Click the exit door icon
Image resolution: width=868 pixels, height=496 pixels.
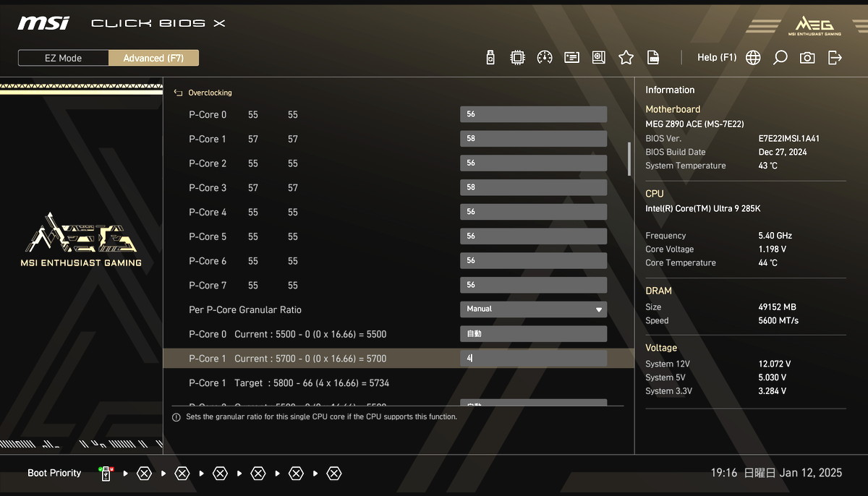point(835,58)
